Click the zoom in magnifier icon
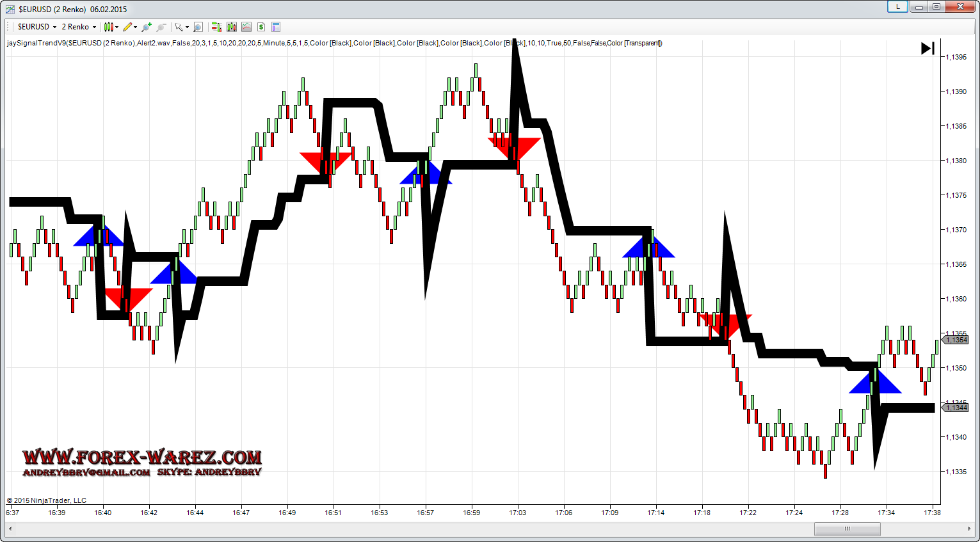This screenshot has width=980, height=542. pyautogui.click(x=147, y=27)
